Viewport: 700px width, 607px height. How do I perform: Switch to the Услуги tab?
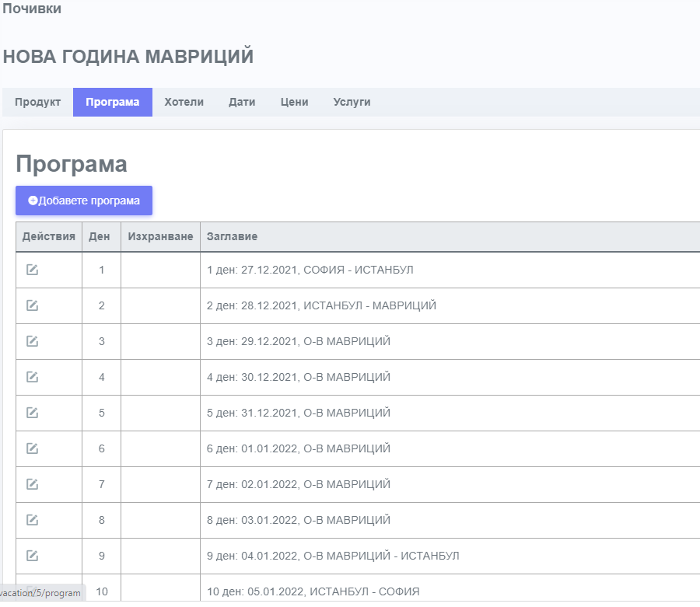pos(352,102)
